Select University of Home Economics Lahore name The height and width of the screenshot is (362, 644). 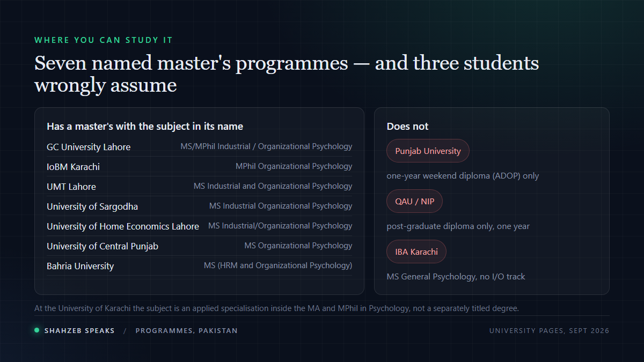(x=123, y=226)
